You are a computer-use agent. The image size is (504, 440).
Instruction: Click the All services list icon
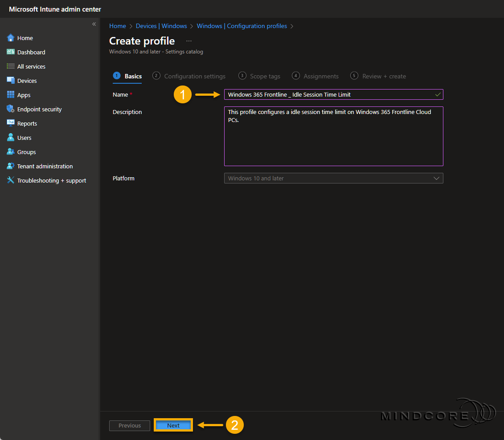(x=11, y=66)
